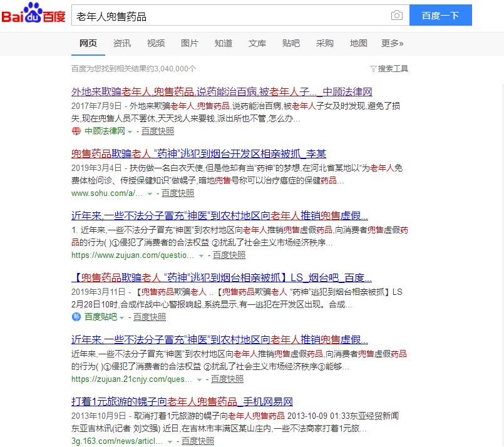
Task: Open 百度快照 for 3g.163.com result
Action: coord(198,441)
